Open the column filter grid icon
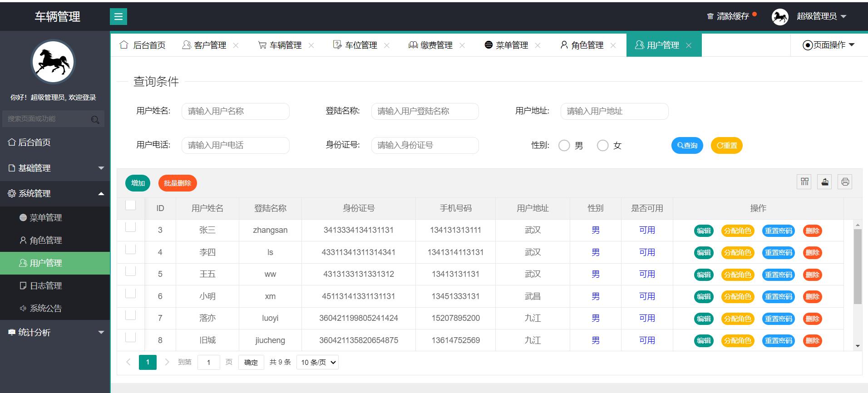 pyautogui.click(x=804, y=182)
